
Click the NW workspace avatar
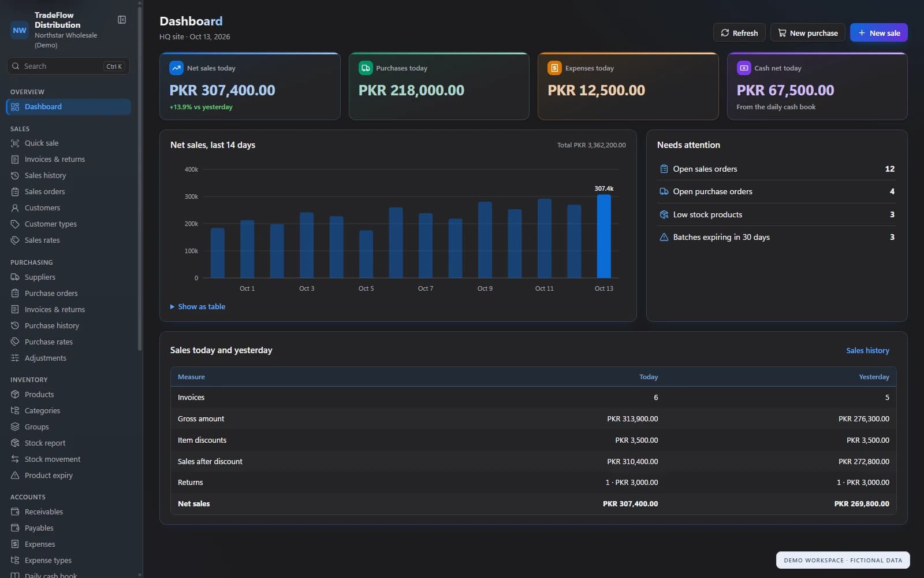pyautogui.click(x=20, y=30)
